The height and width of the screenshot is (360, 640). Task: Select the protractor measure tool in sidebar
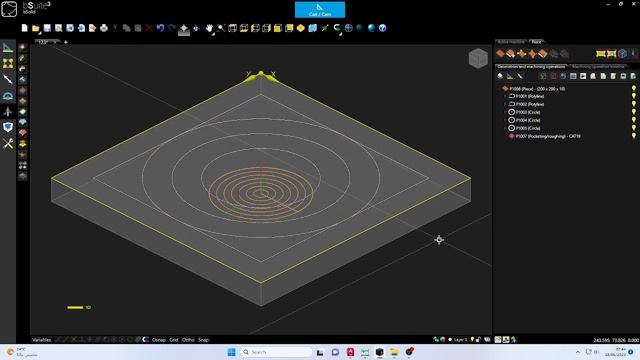click(8, 96)
